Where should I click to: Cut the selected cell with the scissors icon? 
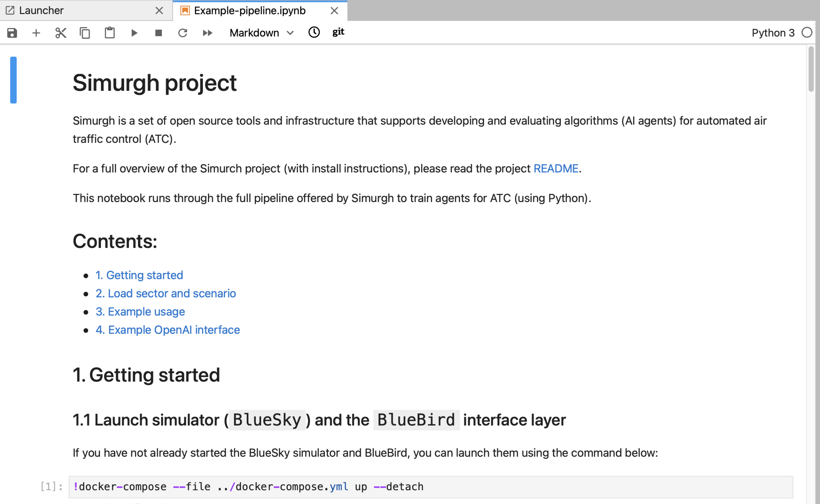pos(61,33)
